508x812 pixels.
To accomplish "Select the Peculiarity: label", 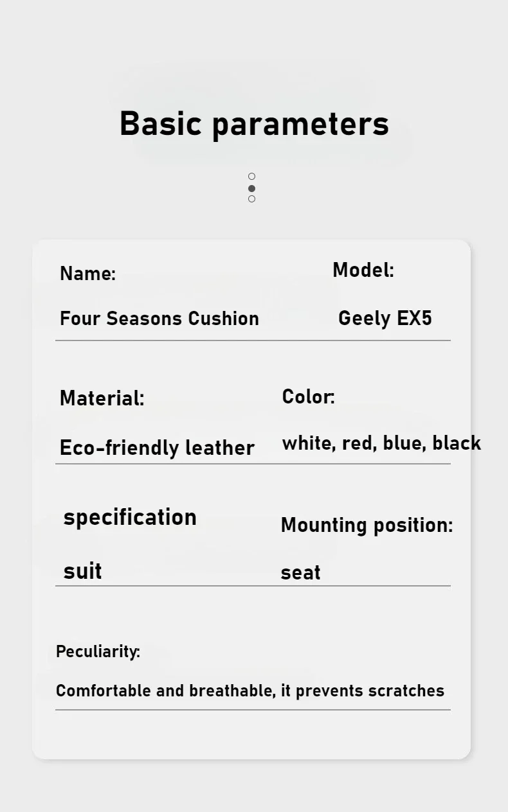I will (98, 651).
